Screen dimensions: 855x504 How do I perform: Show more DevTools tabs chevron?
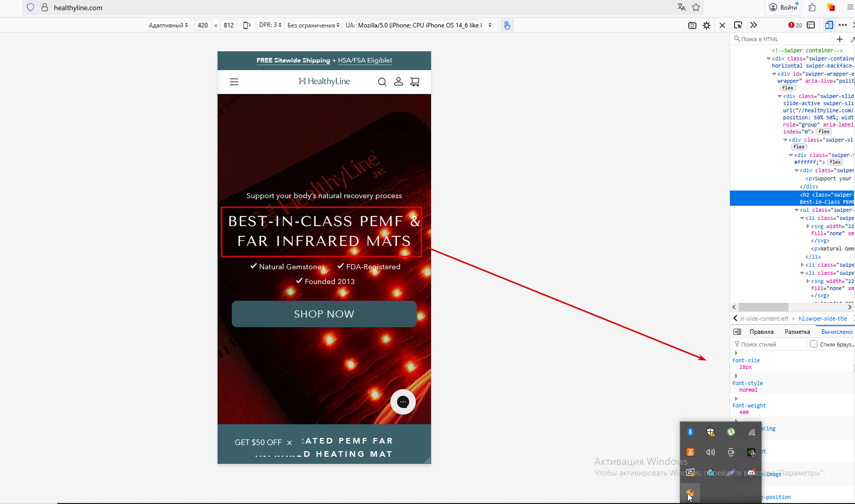[x=753, y=25]
